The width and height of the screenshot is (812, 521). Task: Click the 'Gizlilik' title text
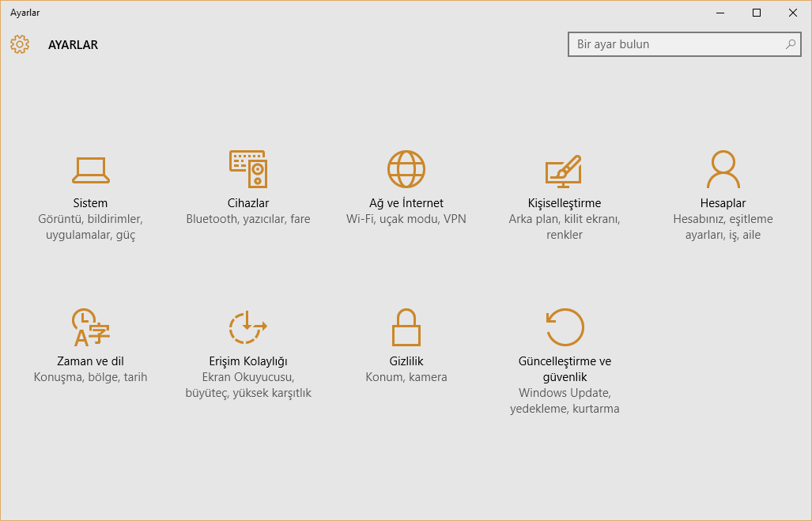point(406,361)
